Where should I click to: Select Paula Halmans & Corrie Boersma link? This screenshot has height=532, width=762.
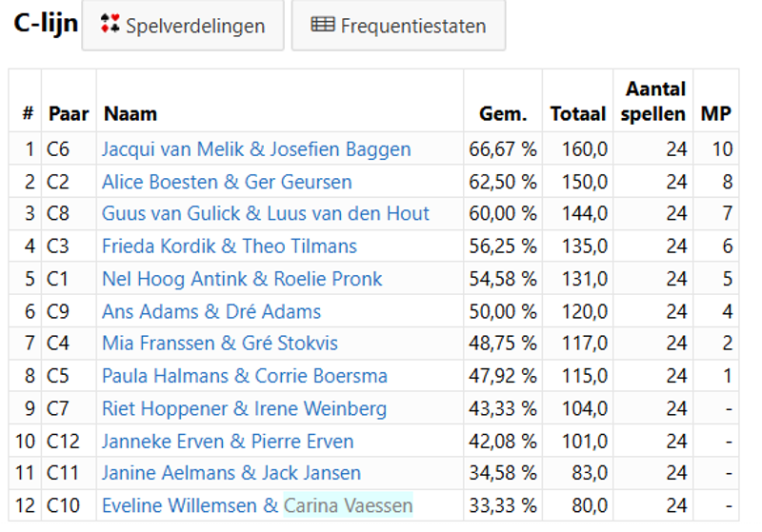click(x=245, y=376)
